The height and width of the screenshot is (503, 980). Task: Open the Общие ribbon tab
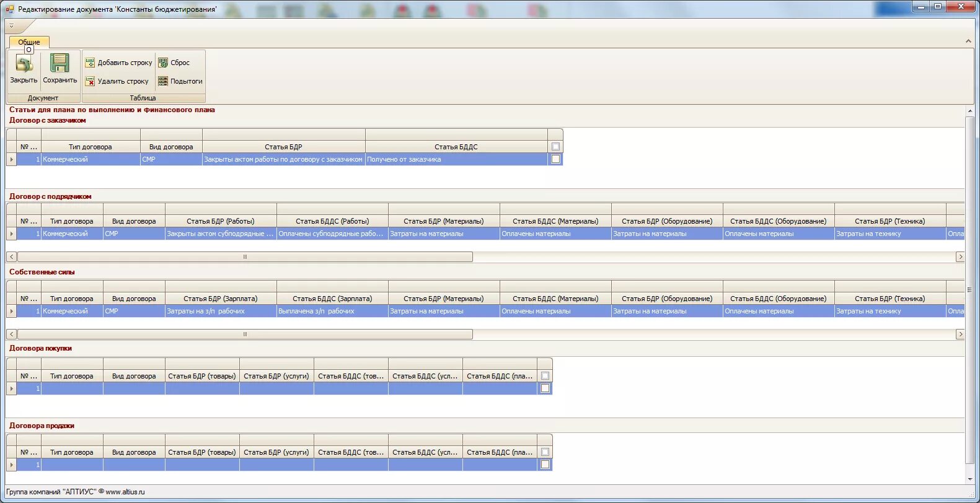[29, 42]
